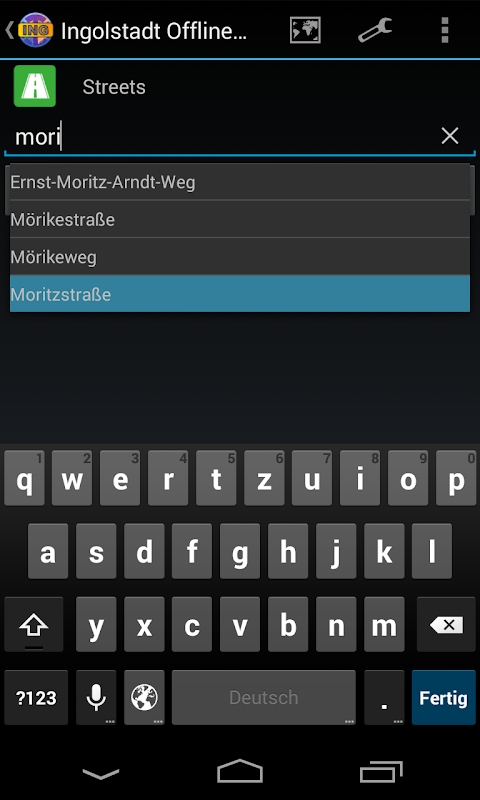Screen dimensions: 480x800
Task: Switch to the ?123 symbols keyboard
Action: pyautogui.click(x=36, y=697)
